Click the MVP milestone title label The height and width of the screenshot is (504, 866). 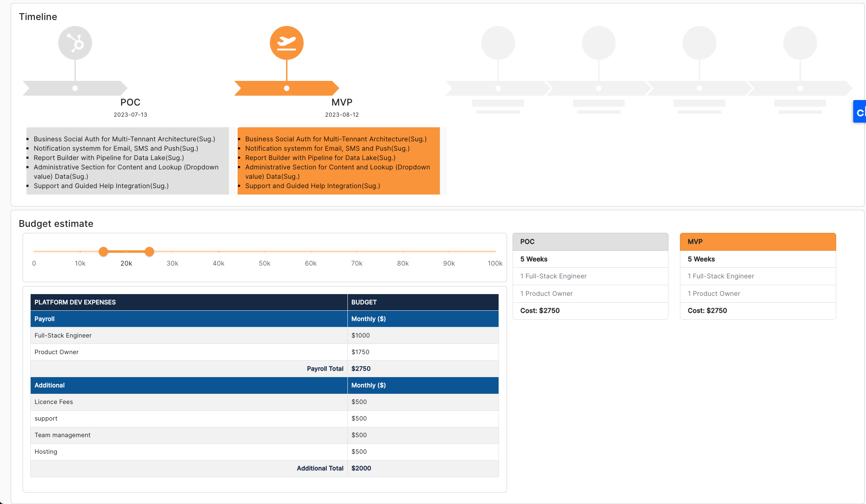(x=341, y=102)
